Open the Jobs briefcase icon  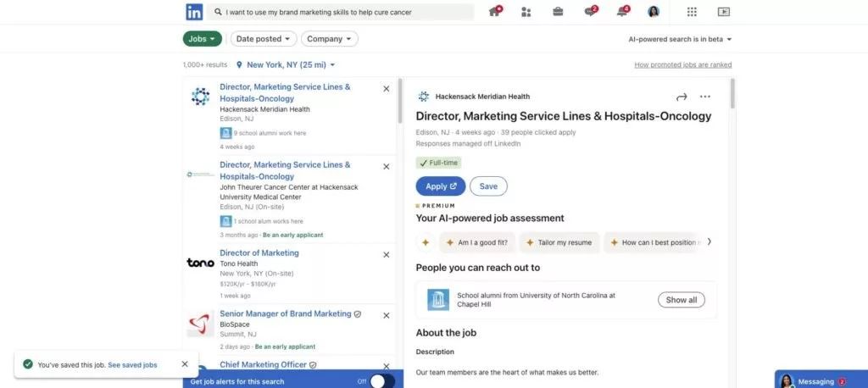tap(558, 12)
